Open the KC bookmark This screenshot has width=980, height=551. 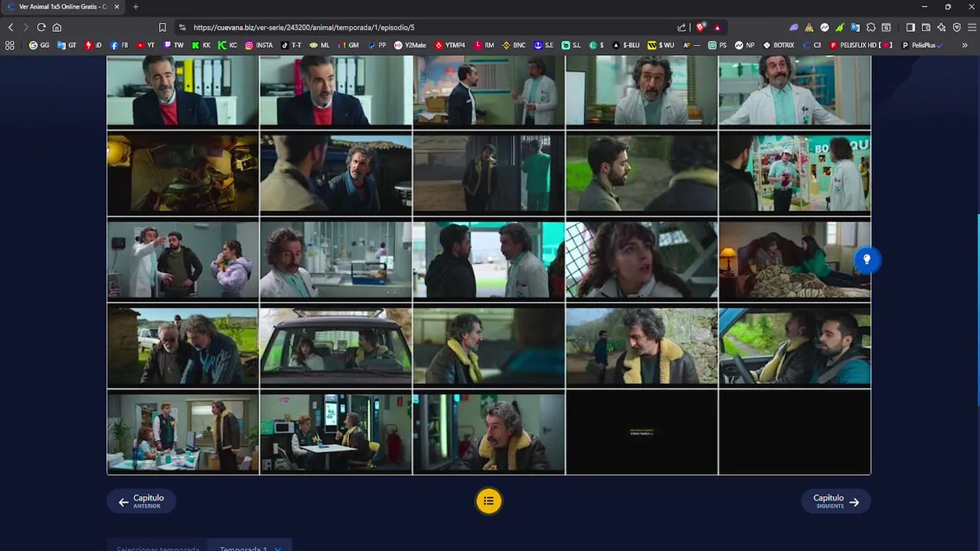pyautogui.click(x=227, y=45)
